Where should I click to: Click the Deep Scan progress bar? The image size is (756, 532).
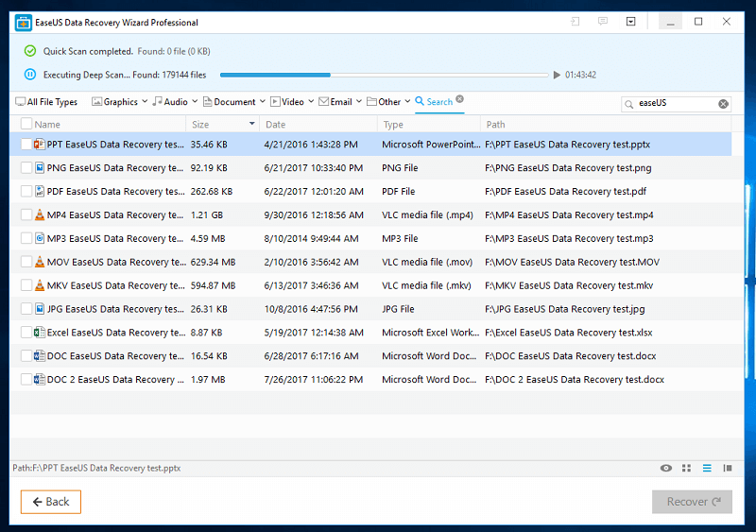(x=384, y=75)
